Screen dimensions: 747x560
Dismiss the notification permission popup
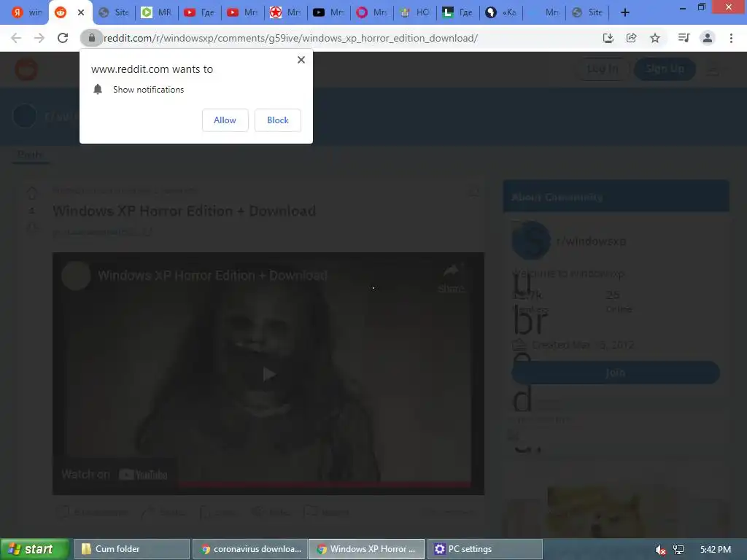[301, 60]
